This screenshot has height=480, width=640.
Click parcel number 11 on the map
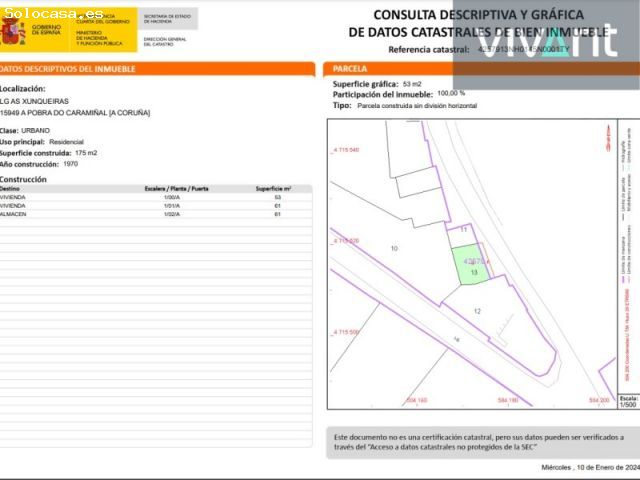pos(463,230)
